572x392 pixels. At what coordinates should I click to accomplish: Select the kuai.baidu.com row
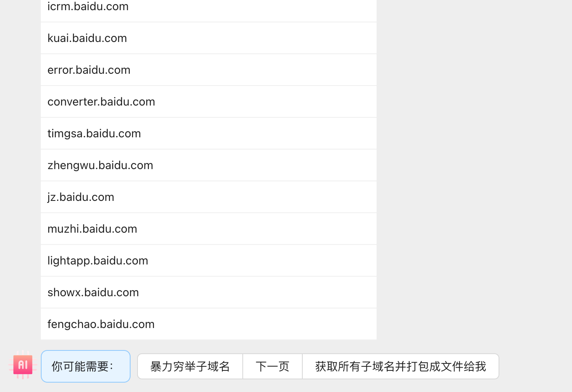208,38
